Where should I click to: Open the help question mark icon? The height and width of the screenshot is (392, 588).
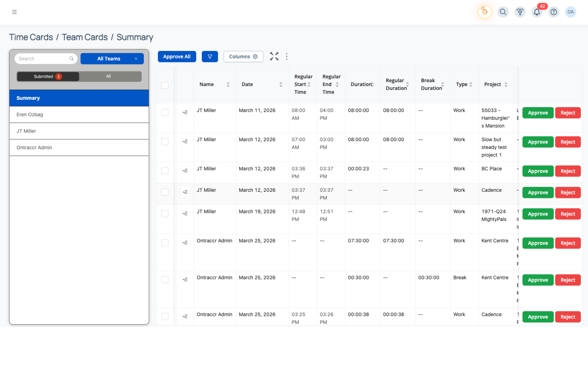[x=554, y=12]
